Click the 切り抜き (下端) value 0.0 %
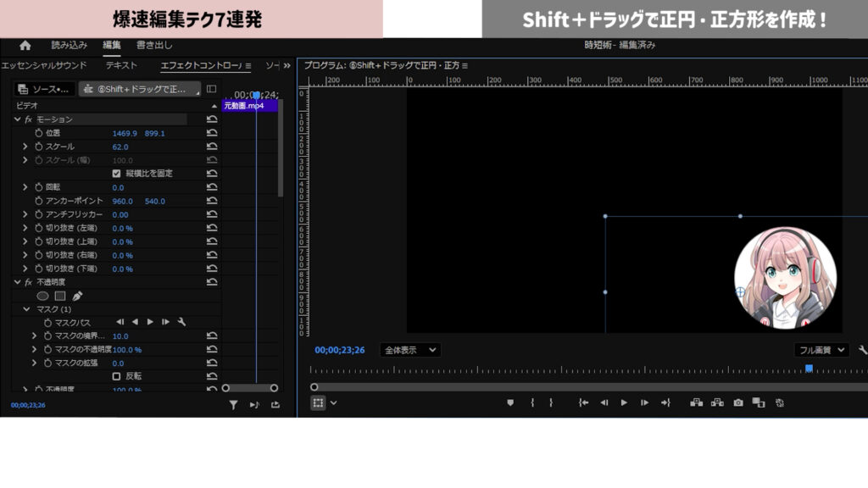The width and height of the screenshot is (868, 488). tap(122, 269)
